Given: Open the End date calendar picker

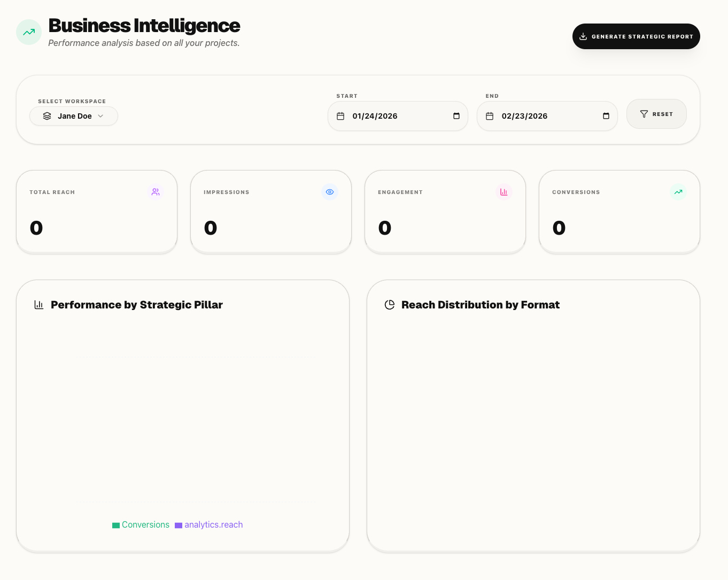Looking at the screenshot, I should (x=606, y=116).
